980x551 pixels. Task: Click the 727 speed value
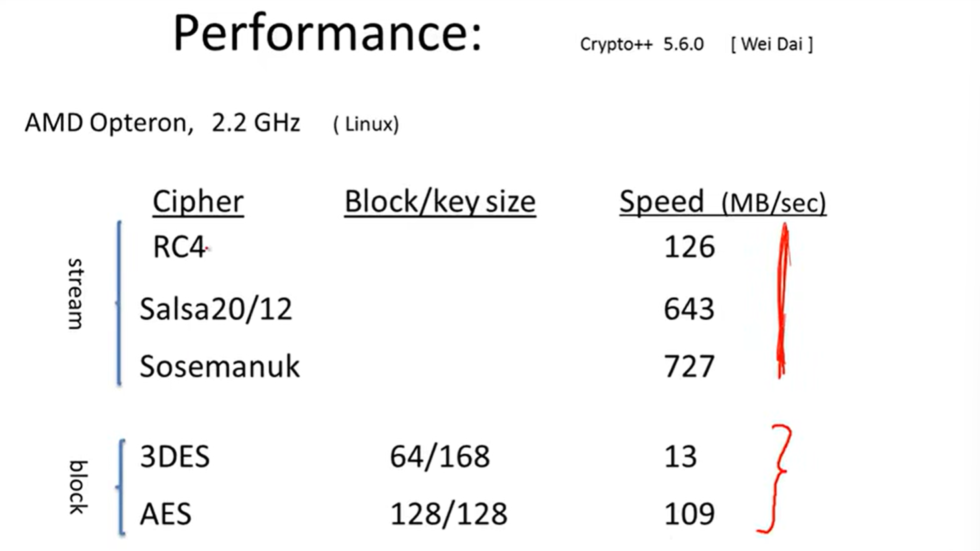[689, 366]
